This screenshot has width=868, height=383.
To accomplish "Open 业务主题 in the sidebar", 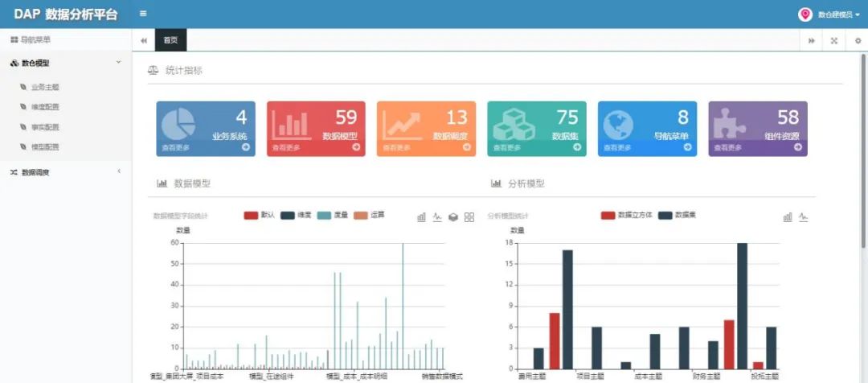I will click(45, 87).
